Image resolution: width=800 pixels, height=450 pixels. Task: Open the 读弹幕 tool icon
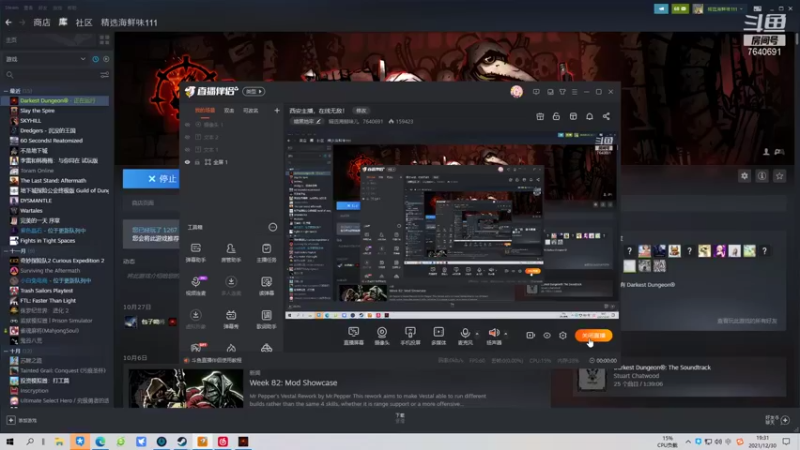(266, 286)
